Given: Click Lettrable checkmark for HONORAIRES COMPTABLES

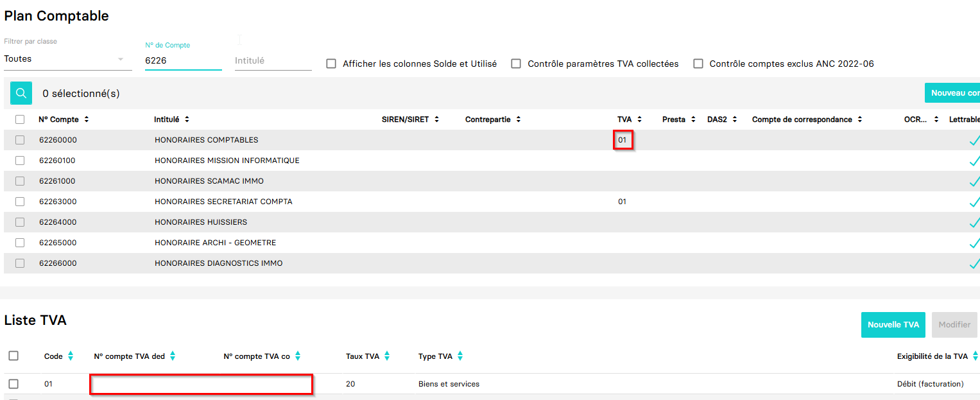Looking at the screenshot, I should [x=974, y=140].
